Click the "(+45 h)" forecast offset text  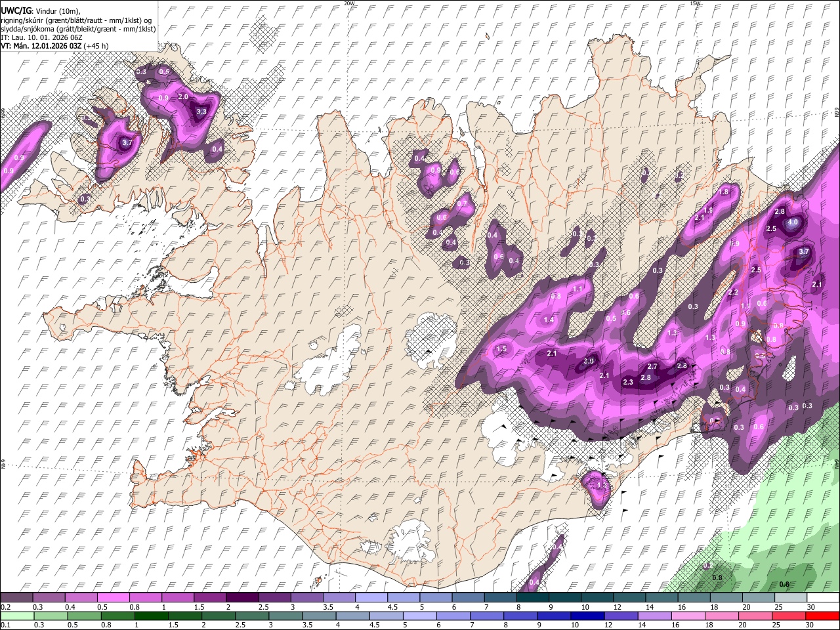tap(96, 46)
